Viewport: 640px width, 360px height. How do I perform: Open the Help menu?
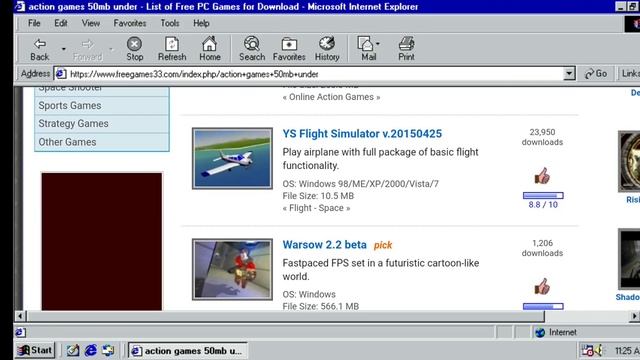pyautogui.click(x=201, y=23)
